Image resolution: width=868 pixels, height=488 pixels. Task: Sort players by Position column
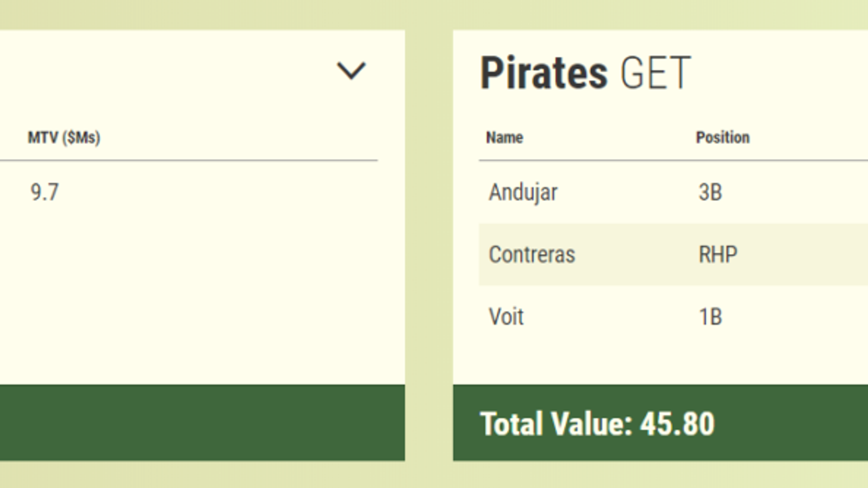(722, 137)
